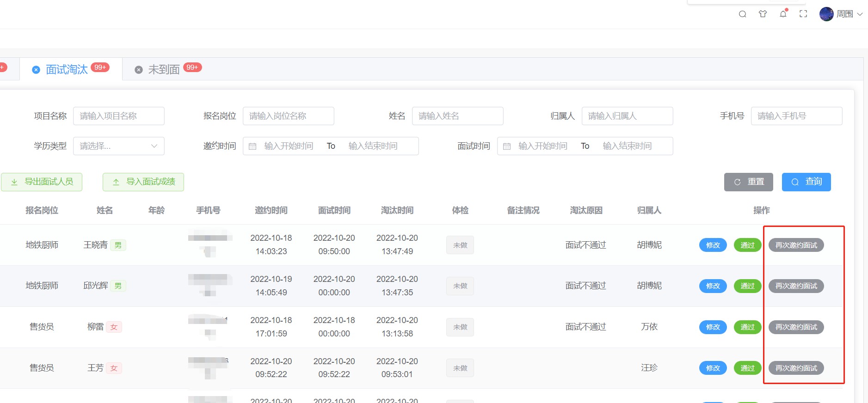Image resolution: width=868 pixels, height=403 pixels.
Task: Open notifications bell icon
Action: [783, 13]
